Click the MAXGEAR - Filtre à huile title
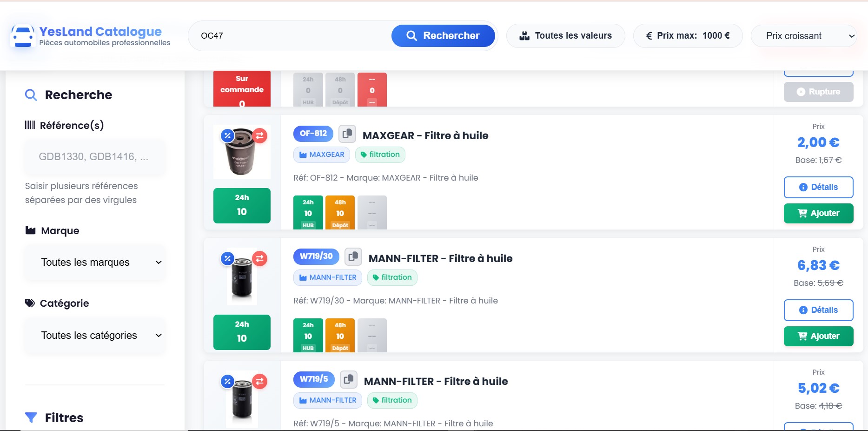This screenshot has height=431, width=868. (x=425, y=135)
